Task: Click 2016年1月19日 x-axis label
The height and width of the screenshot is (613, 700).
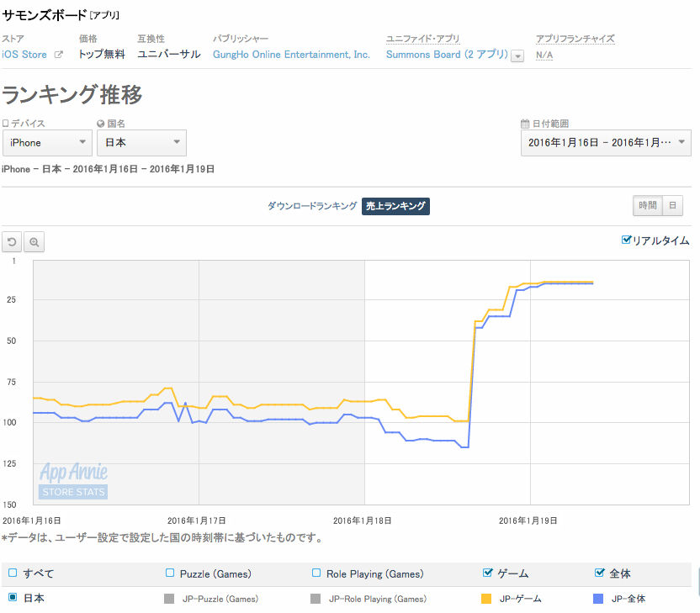Action: [528, 521]
